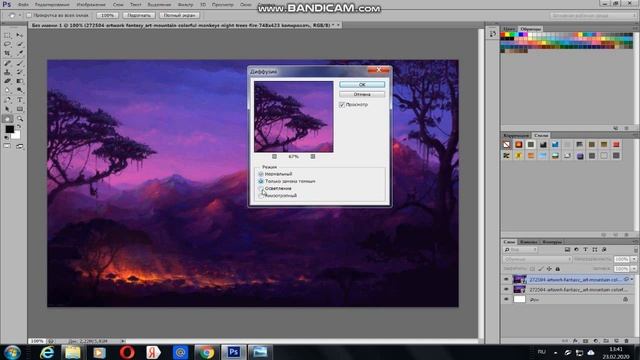
Task: Open the Файл menu
Action: pos(23,4)
